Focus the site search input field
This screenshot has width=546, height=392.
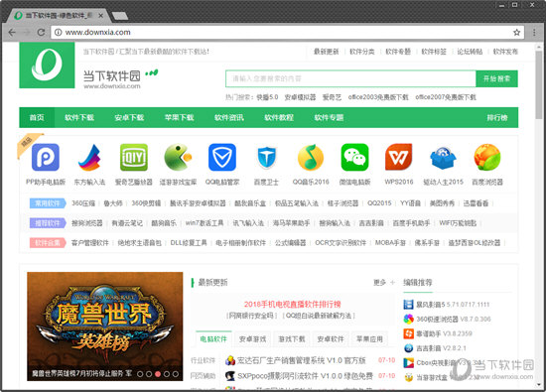pyautogui.click(x=351, y=78)
